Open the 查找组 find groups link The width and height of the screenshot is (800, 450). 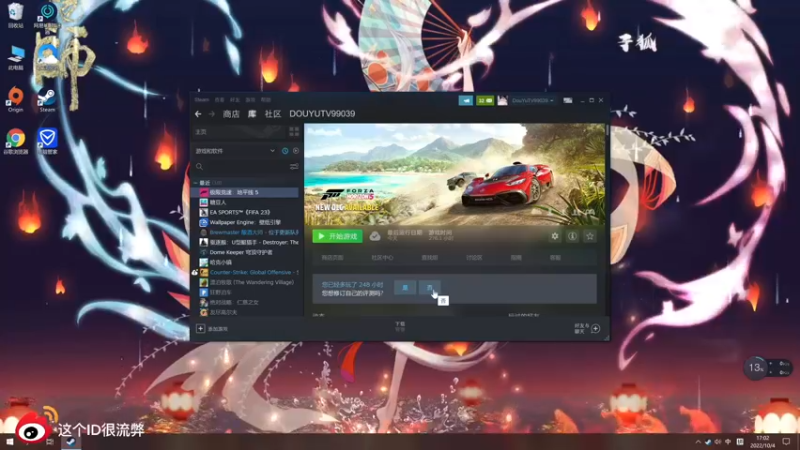point(430,258)
